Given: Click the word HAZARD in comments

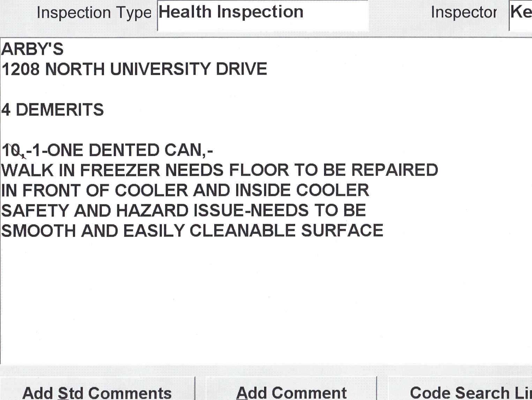Looking at the screenshot, I should (152, 211).
